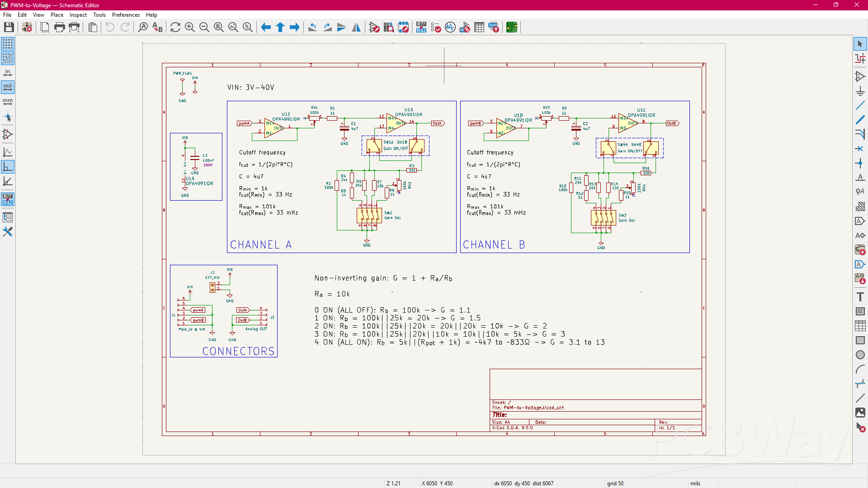Open the Place menu
Image resolution: width=868 pixels, height=488 pixels.
(x=57, y=14)
